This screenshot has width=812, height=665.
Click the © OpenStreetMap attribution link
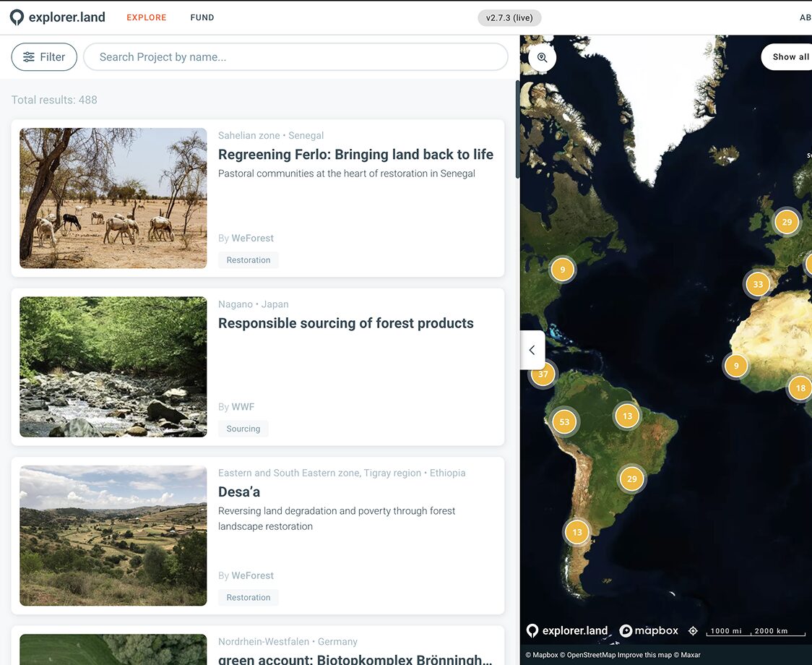(x=588, y=655)
